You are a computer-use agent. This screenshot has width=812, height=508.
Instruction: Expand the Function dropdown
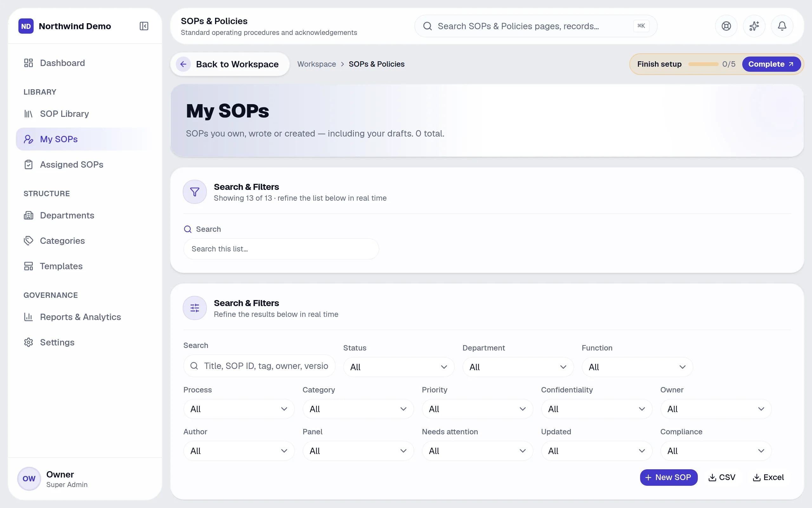click(x=637, y=367)
